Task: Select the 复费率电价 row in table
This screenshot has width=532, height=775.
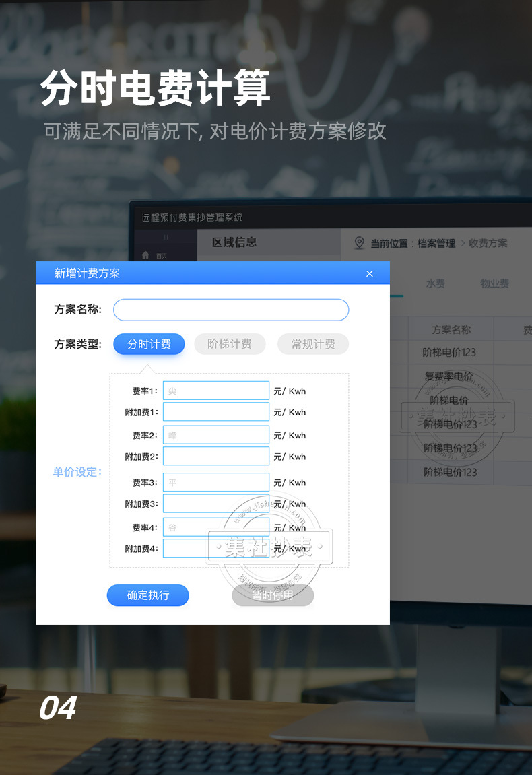Action: pos(448,376)
